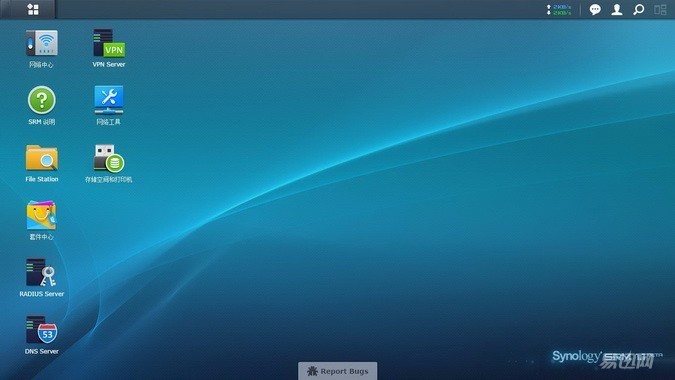The width and height of the screenshot is (675, 380).
Task: Click the search magnifier icon
Action: tap(638, 9)
